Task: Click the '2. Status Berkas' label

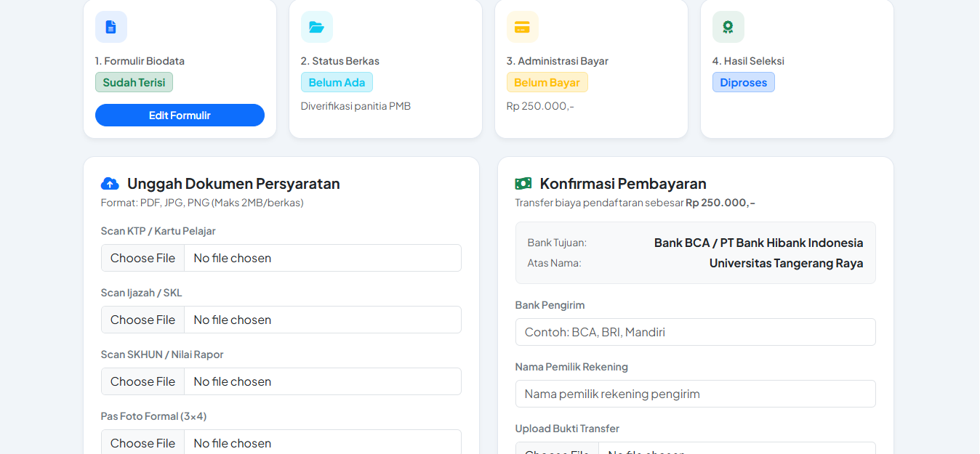Action: (340, 61)
